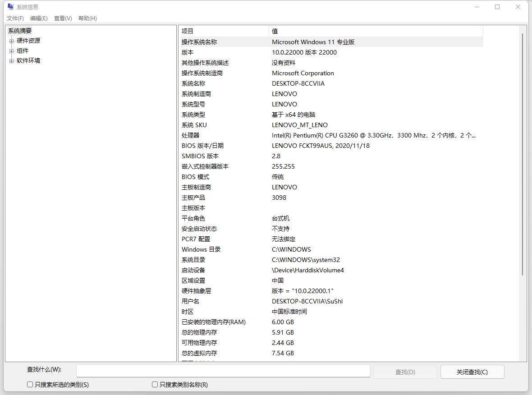The image size is (532, 395).
Task: Select 系统摘要 in the left sidebar
Action: 20,31
